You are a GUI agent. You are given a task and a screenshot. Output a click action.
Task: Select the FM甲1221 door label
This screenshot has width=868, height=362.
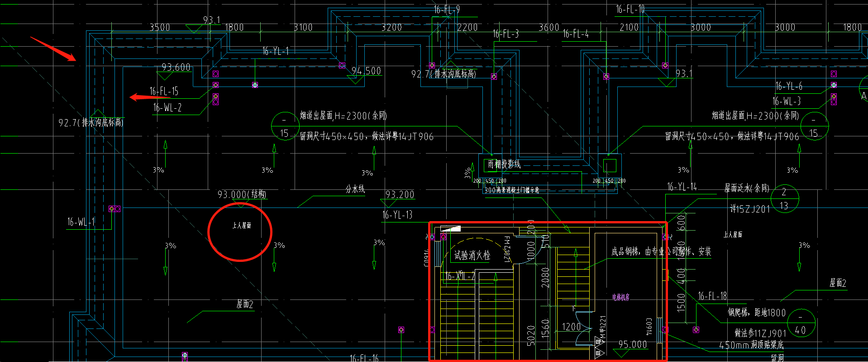602,330
